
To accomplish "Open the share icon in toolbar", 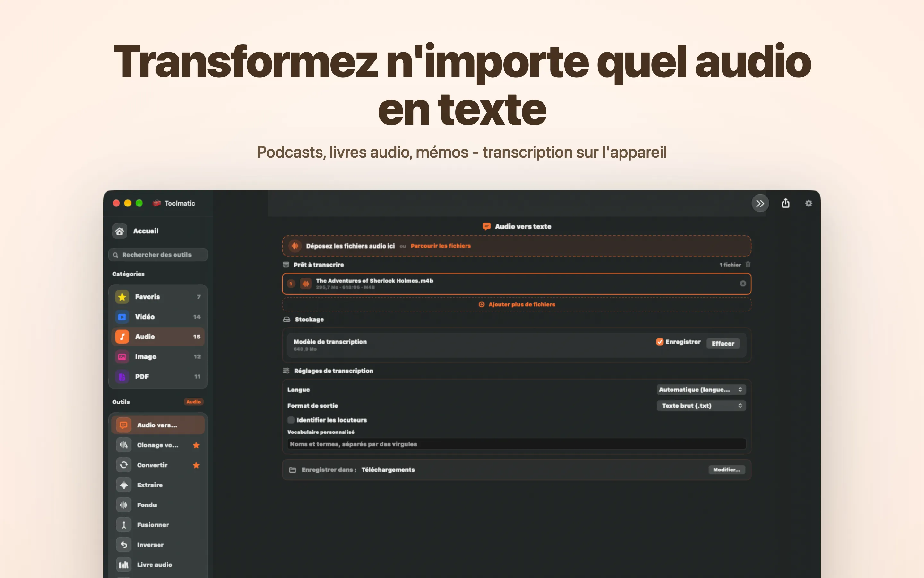I will (785, 203).
